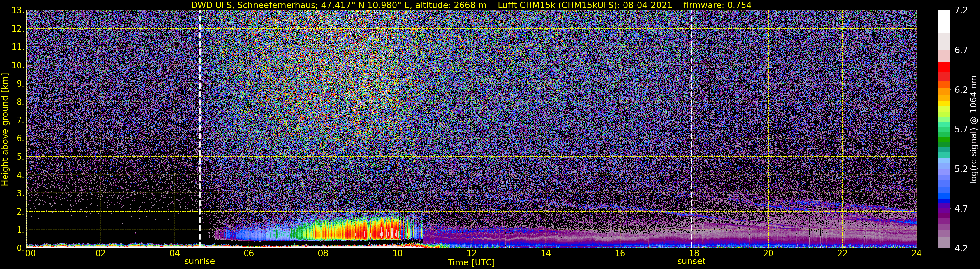Click height tick label '1.'
Image resolution: width=980 pixels, height=269 pixels.
point(20,230)
